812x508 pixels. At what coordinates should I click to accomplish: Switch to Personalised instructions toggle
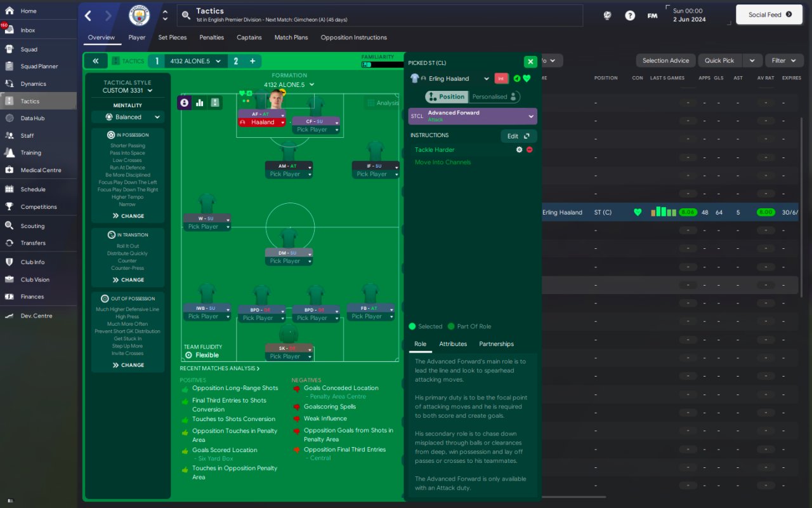495,97
